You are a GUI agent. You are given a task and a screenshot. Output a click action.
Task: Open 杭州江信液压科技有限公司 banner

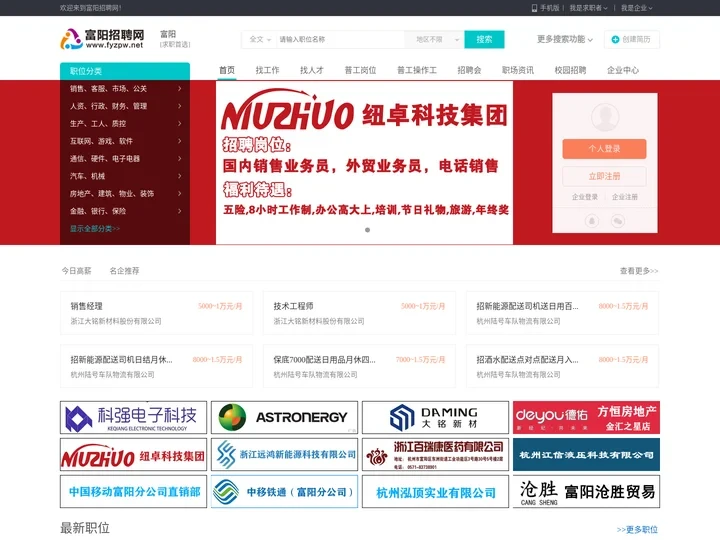586,455
